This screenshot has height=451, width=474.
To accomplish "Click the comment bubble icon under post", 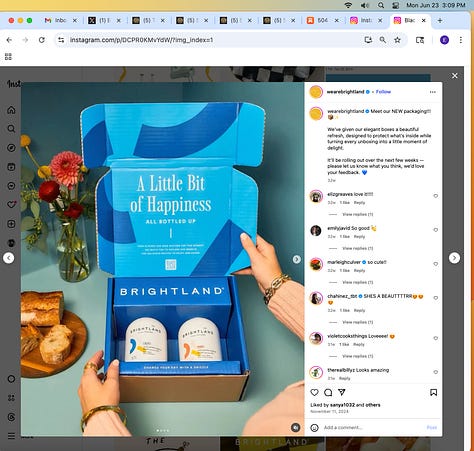I will click(328, 392).
